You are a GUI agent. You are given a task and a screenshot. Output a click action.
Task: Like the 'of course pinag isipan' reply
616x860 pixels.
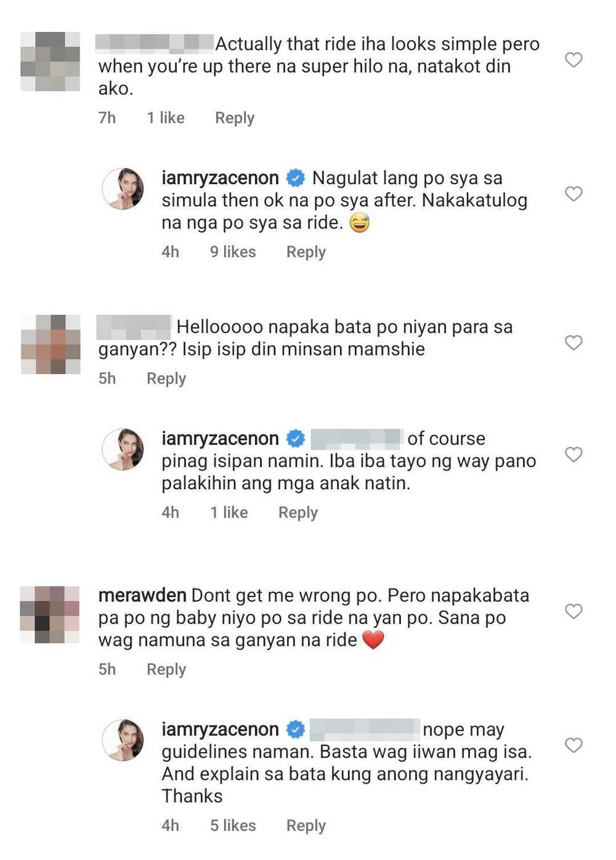(x=573, y=455)
